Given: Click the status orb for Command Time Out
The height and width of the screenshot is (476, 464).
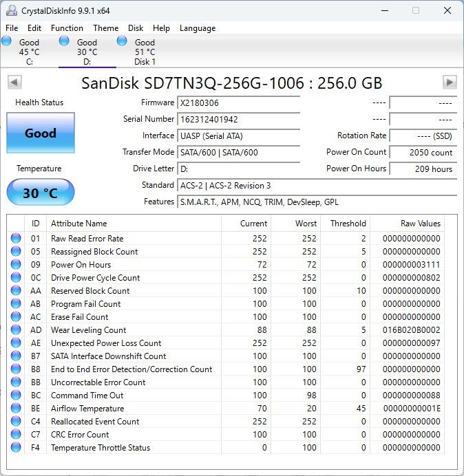Looking at the screenshot, I should (16, 395).
